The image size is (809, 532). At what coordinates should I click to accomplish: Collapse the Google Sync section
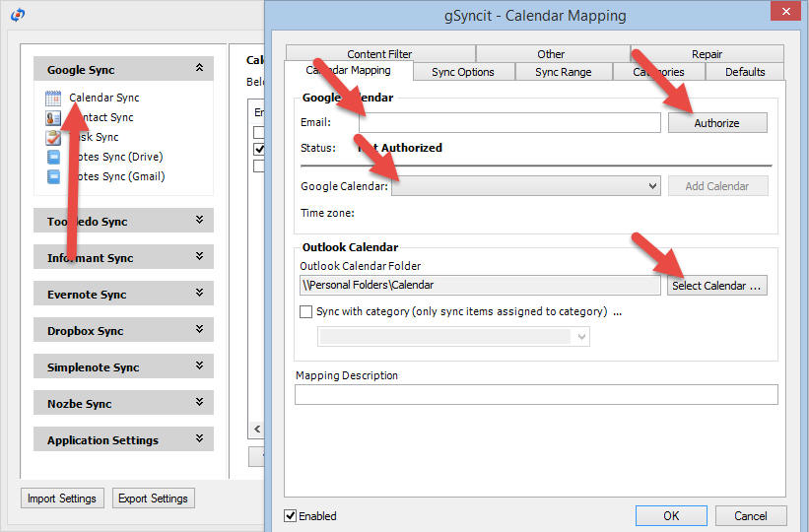tap(199, 68)
